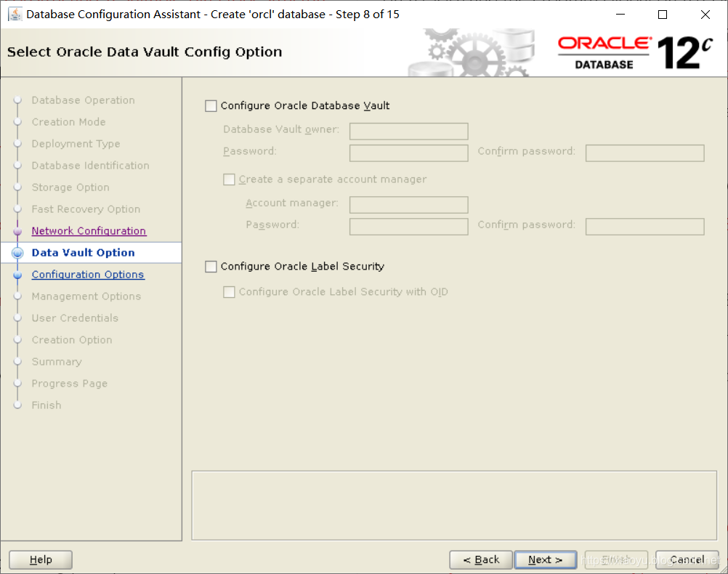Tick Create a separate account manager checkbox
Viewport: 728px width, 574px height.
(229, 179)
